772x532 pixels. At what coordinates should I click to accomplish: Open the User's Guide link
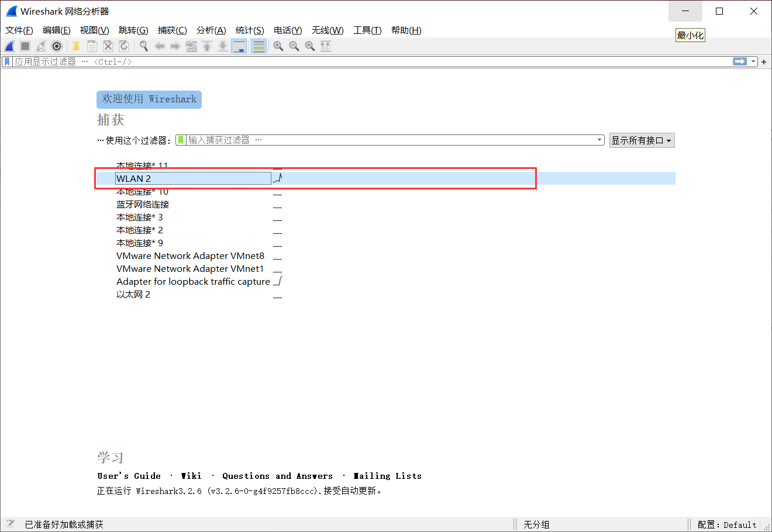point(129,476)
